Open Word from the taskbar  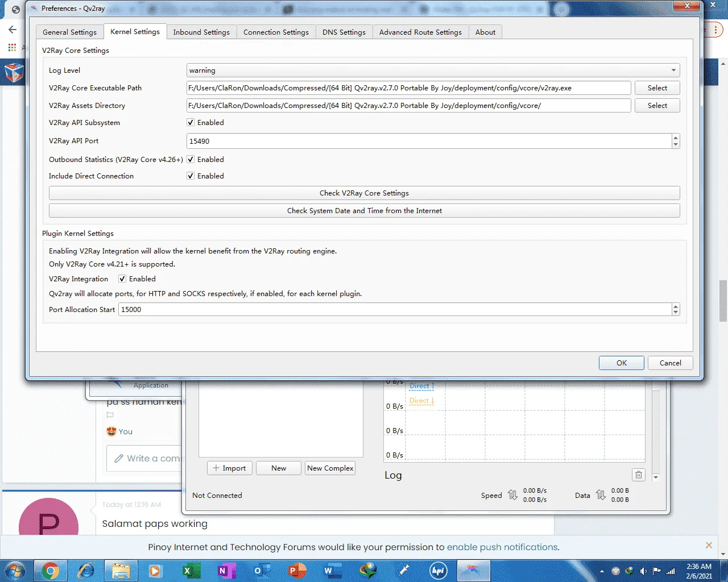[332, 571]
